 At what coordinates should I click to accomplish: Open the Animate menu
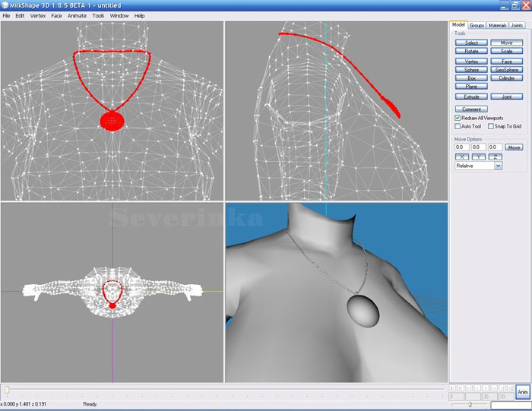coord(77,15)
